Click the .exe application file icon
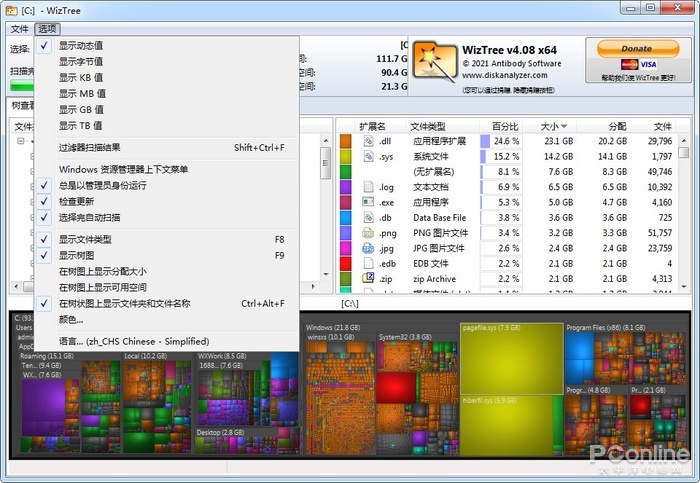 (368, 202)
